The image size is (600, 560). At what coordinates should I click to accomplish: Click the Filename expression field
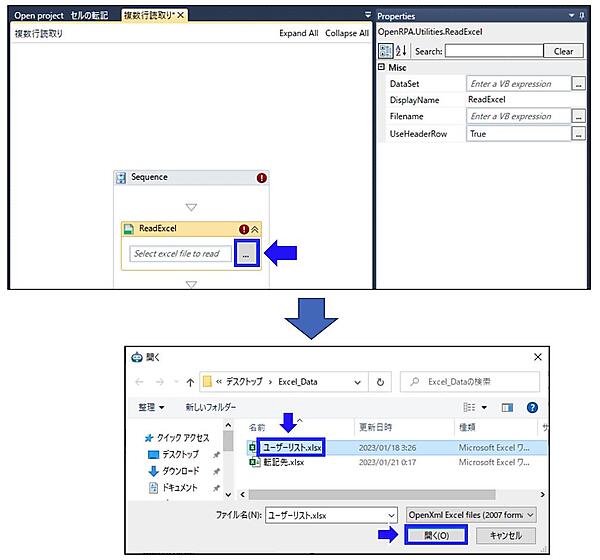click(x=518, y=116)
